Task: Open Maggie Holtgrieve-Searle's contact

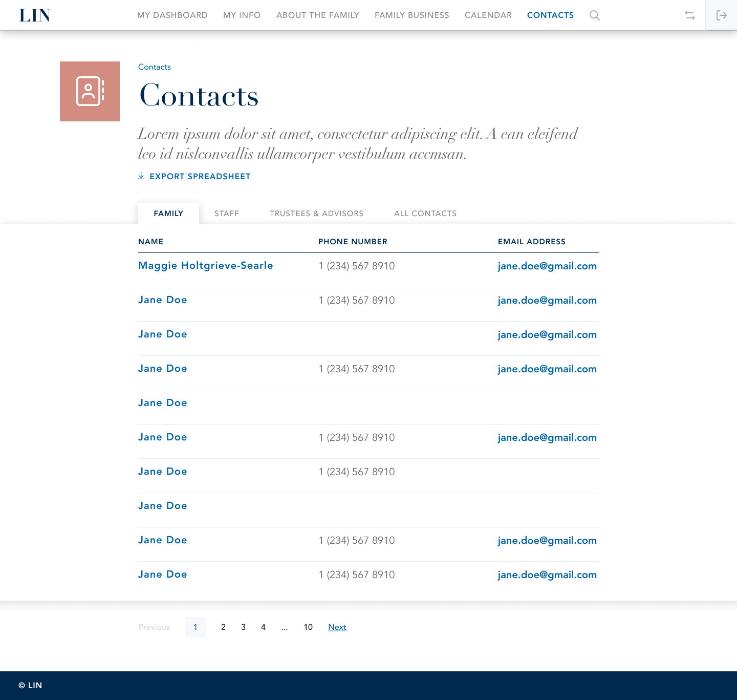Action: 205,266
